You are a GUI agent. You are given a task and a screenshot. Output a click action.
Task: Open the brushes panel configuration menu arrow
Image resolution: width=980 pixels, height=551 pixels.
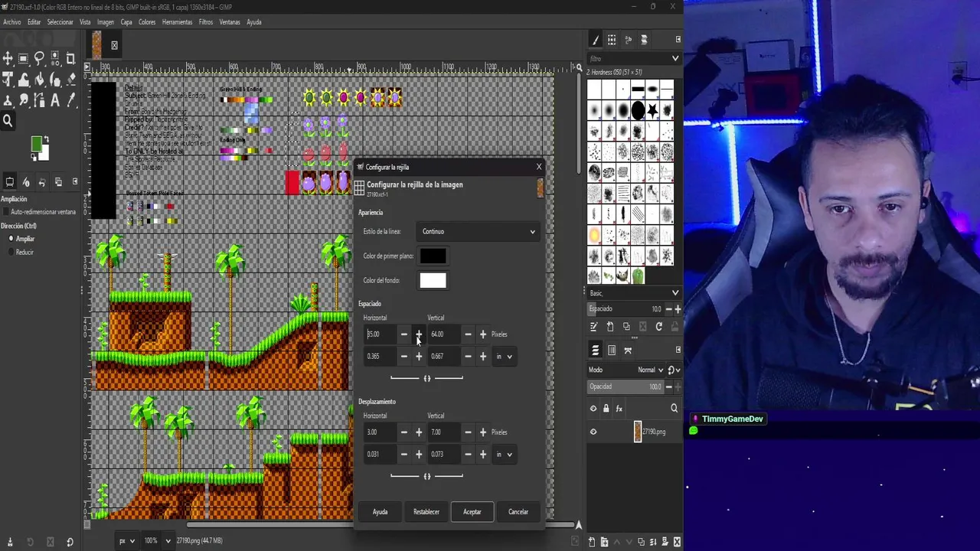678,40
